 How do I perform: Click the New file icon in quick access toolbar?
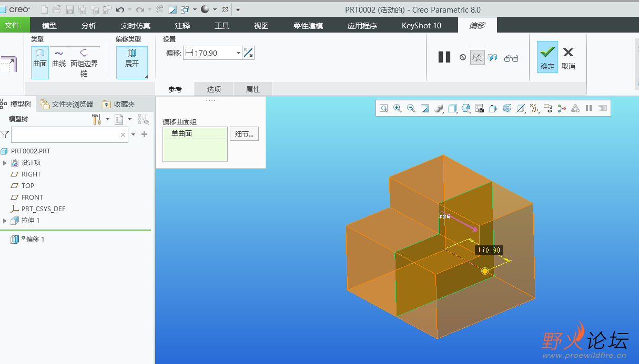click(44, 9)
